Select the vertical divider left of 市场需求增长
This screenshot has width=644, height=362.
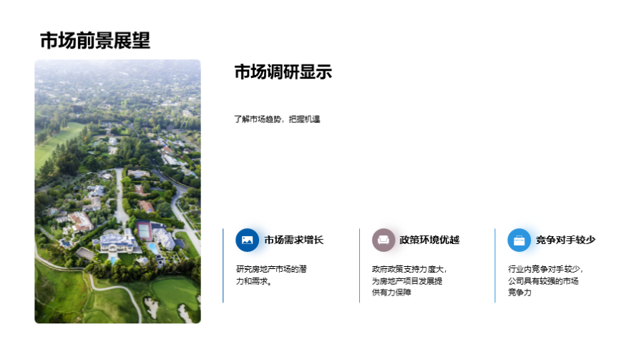pos(223,265)
